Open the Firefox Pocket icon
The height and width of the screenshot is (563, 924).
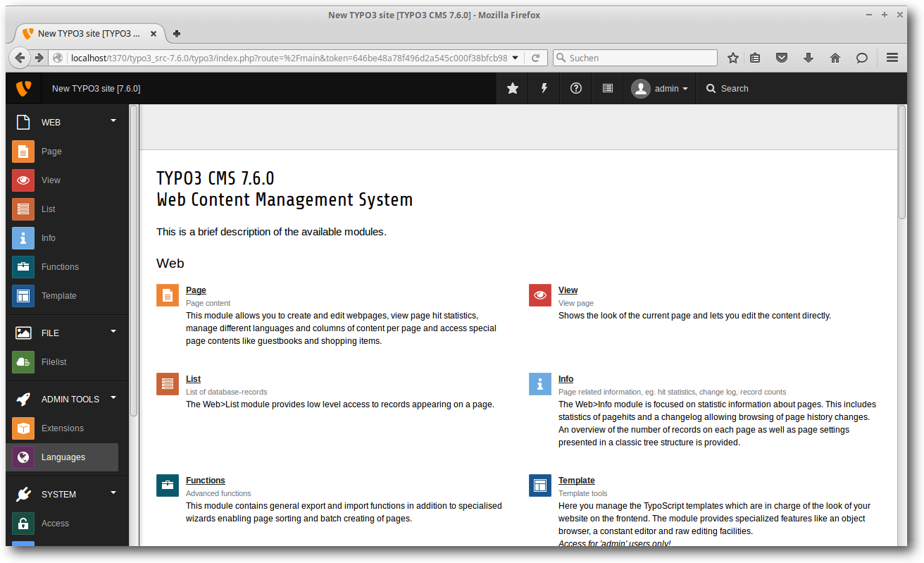click(x=782, y=58)
